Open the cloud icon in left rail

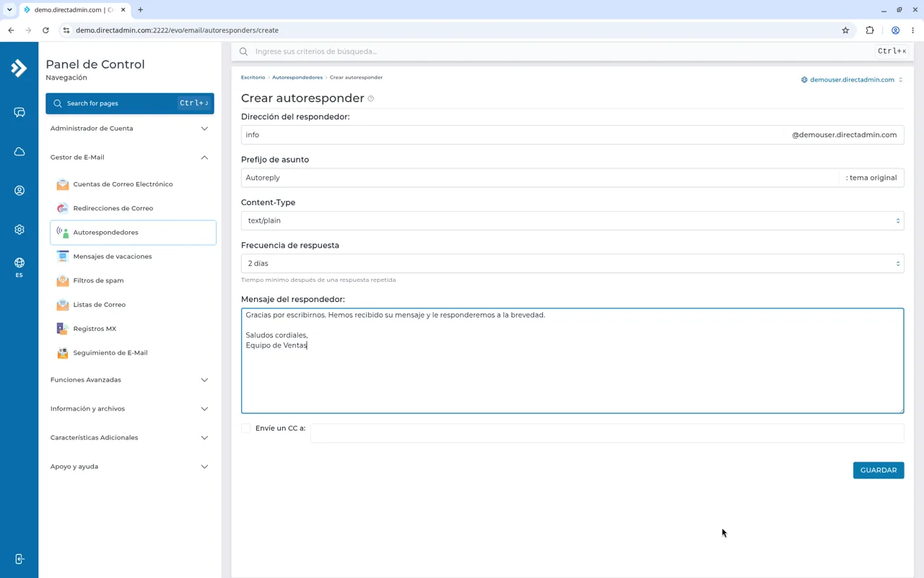tap(19, 152)
